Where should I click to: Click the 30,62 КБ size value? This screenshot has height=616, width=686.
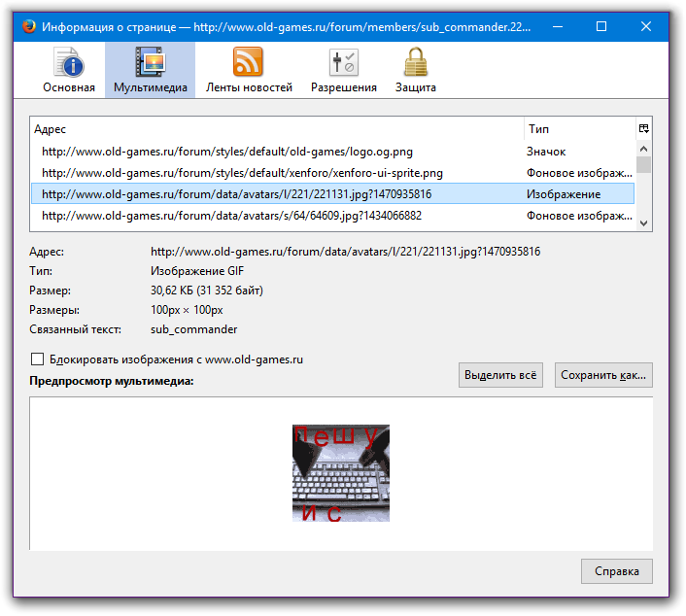[207, 291]
